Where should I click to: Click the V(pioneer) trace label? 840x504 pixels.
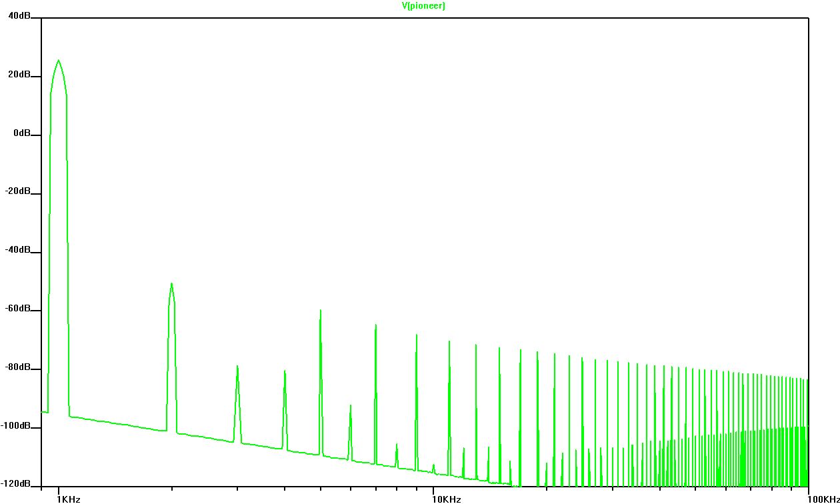[423, 6]
